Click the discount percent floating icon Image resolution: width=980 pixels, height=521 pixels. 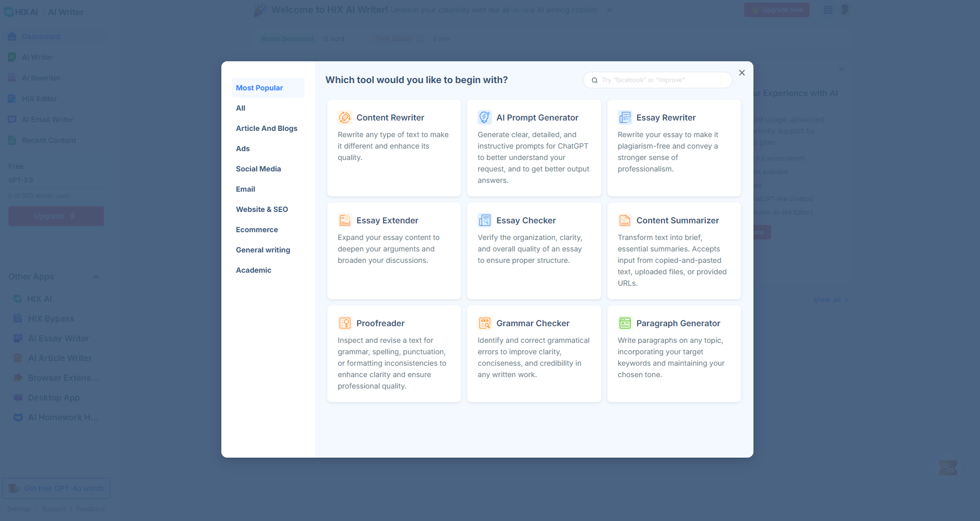pos(948,467)
